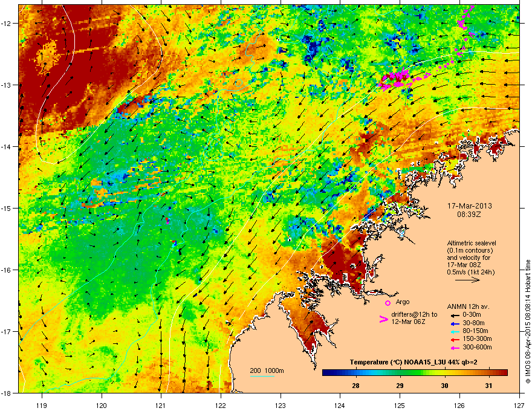
Task: Click the longitude axis label 120
Action: coord(102,405)
